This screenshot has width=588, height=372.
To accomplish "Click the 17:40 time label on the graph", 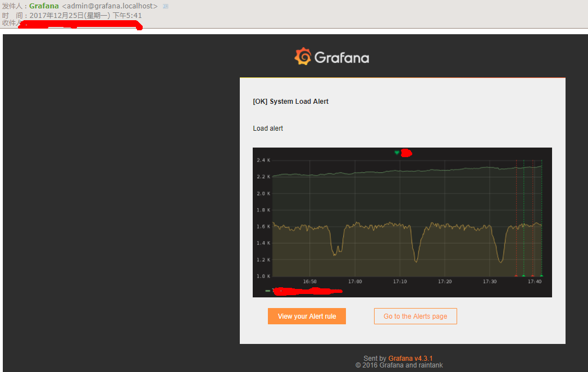I will [535, 281].
